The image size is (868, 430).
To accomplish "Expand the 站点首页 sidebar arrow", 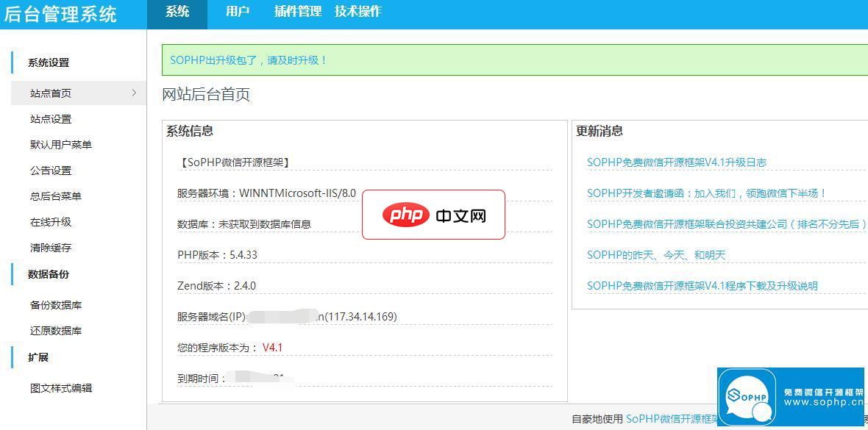I will tap(134, 93).
